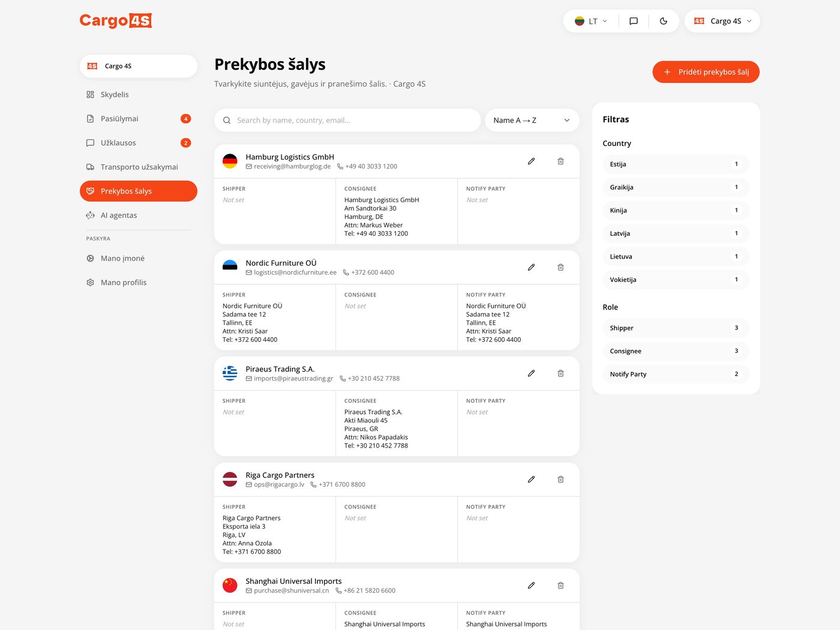Edit the Shanghai Universal Imports party
The image size is (840, 630).
tap(531, 586)
